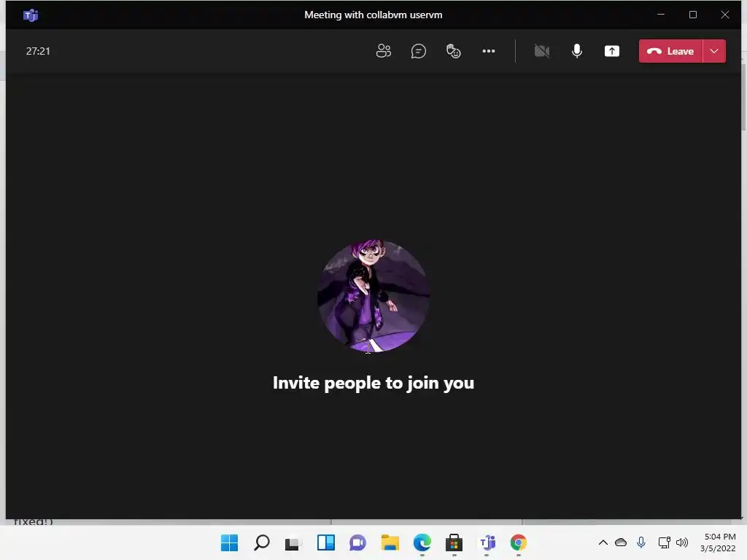Open volume control from the tray
Image resolution: width=747 pixels, height=560 pixels.
point(682,542)
